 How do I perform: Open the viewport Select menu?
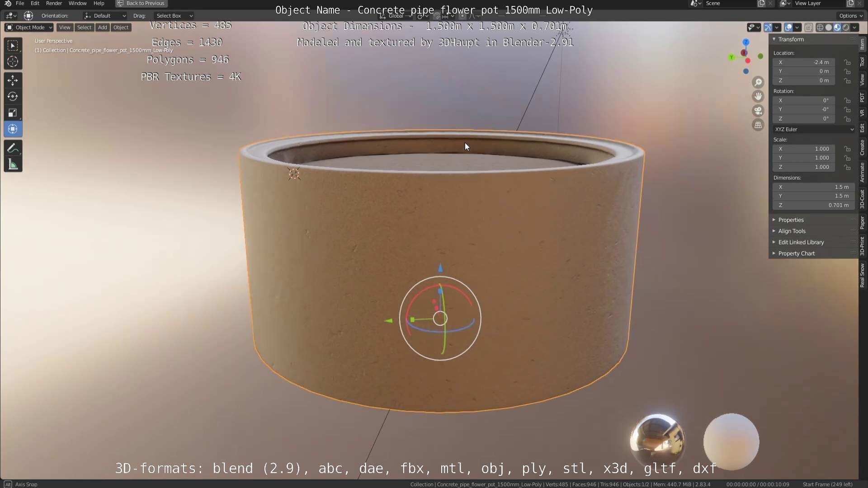(84, 28)
